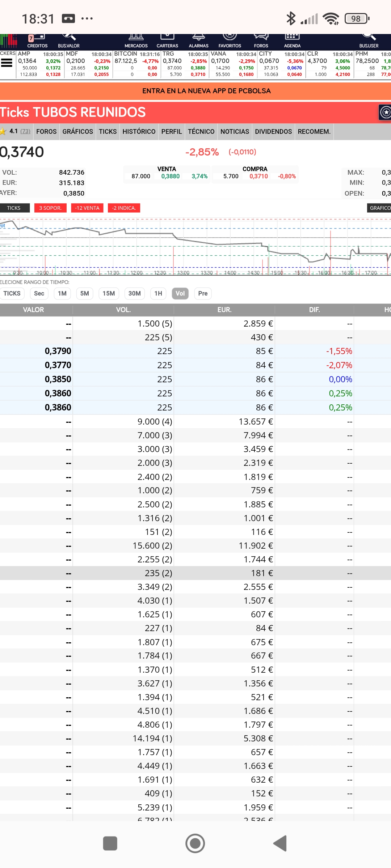Open the hamburger menu beside tickers
The width and height of the screenshot is (391, 868).
tap(7, 63)
